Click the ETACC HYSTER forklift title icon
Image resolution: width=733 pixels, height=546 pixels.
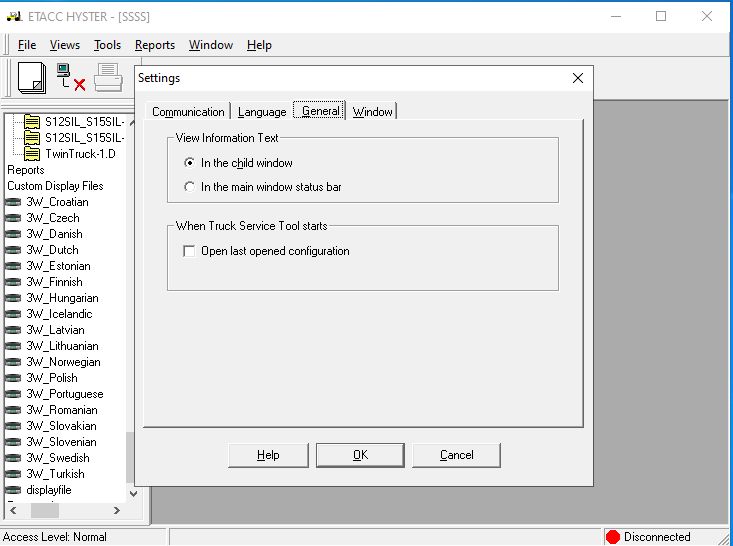(x=14, y=16)
